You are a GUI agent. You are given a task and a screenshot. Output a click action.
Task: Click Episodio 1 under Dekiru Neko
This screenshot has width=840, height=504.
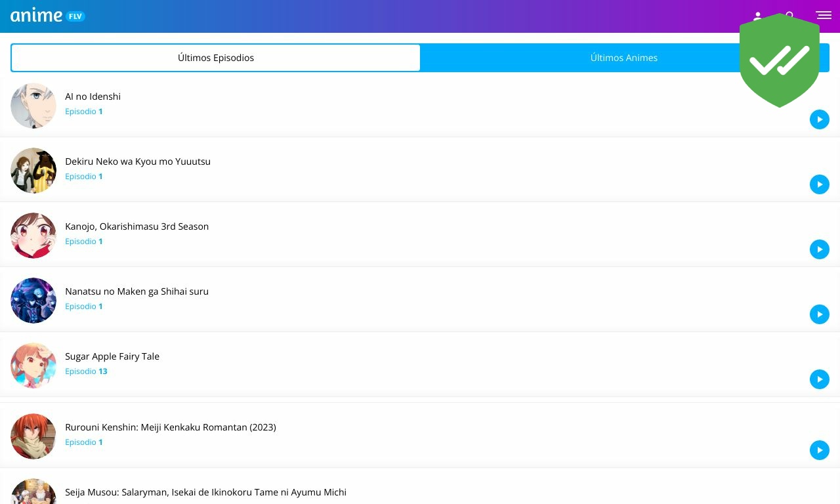tap(84, 177)
